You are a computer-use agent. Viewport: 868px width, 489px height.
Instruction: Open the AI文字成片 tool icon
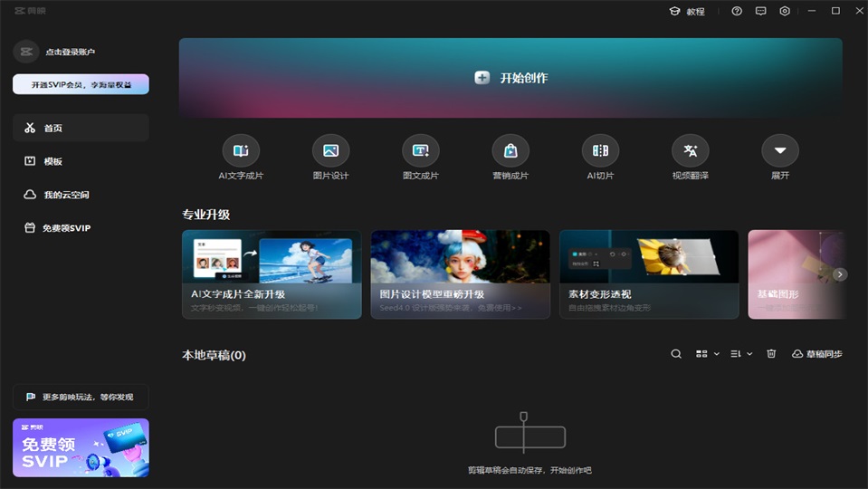coord(241,150)
